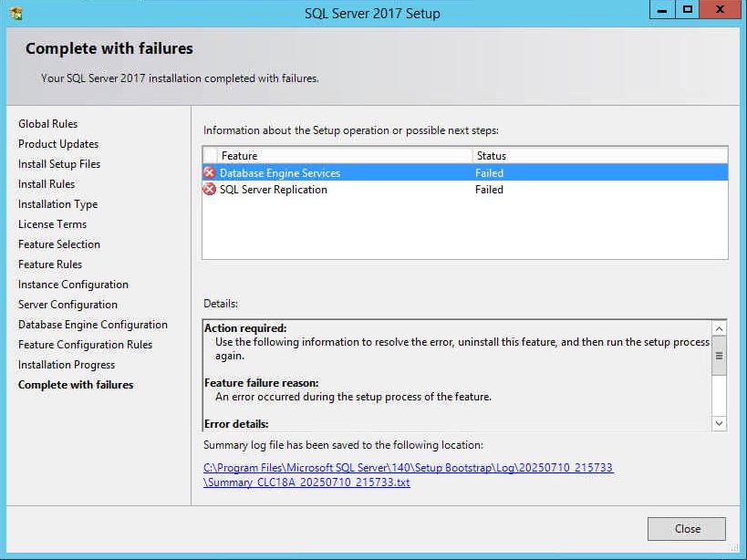Click the Feature column header
Screen dimensions: 747x560
(345, 156)
